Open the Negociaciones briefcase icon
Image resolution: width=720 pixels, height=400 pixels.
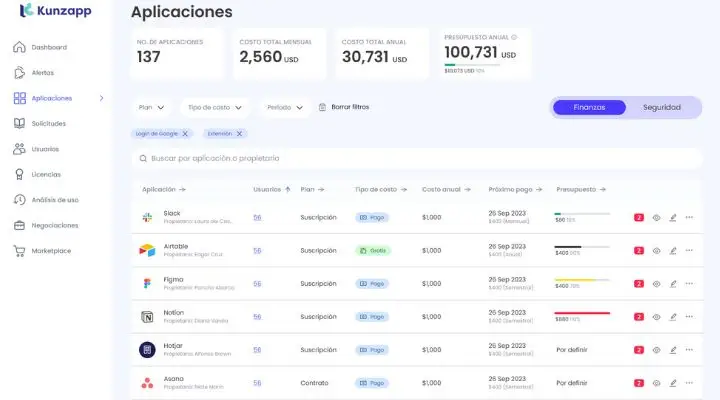19,225
